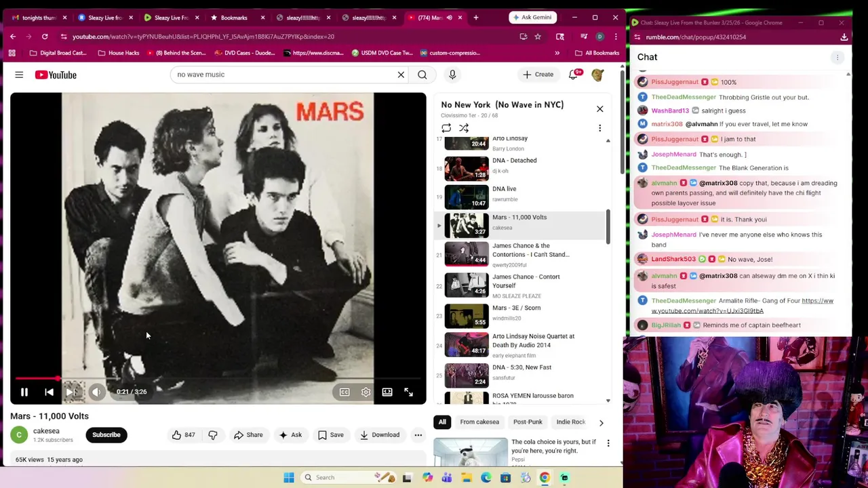The height and width of the screenshot is (488, 868).
Task: Show hidden bookmarks with the chevron
Action: pyautogui.click(x=557, y=53)
